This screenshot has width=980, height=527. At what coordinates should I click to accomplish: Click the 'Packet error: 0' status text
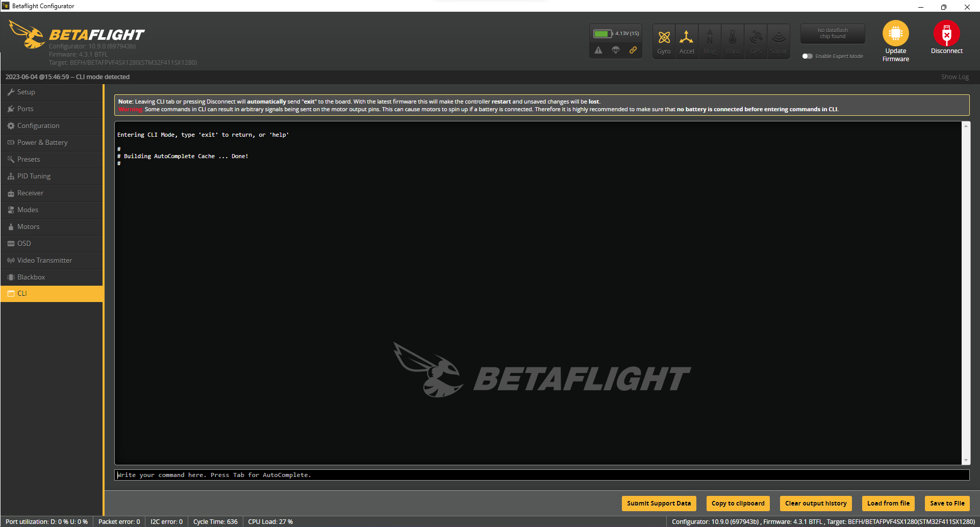pyautogui.click(x=119, y=522)
